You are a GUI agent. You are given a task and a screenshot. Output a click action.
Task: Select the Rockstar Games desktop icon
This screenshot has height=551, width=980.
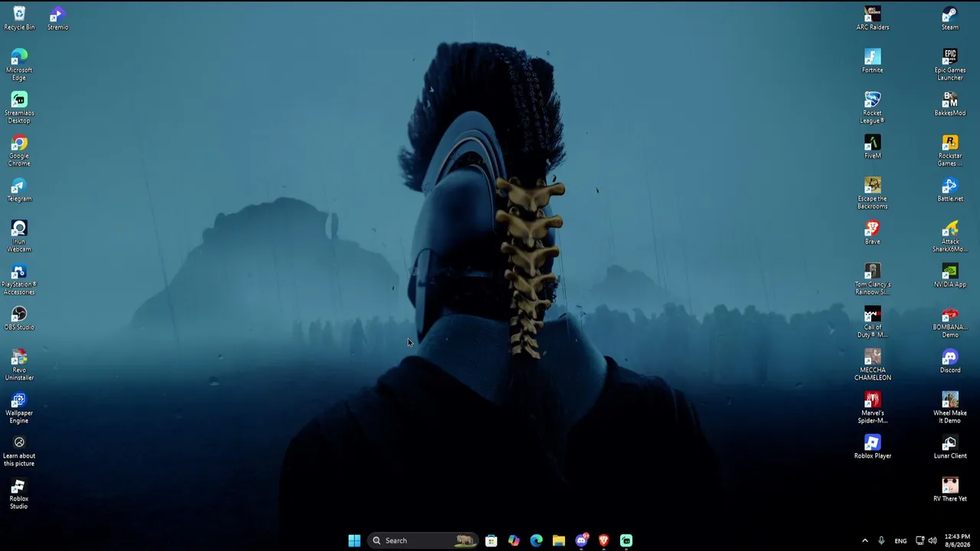(x=950, y=151)
